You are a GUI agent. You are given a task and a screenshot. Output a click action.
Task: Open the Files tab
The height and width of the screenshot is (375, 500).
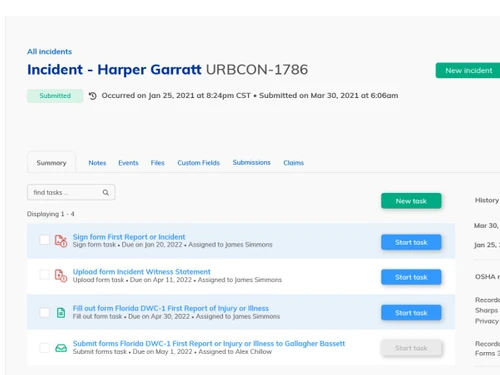click(157, 163)
